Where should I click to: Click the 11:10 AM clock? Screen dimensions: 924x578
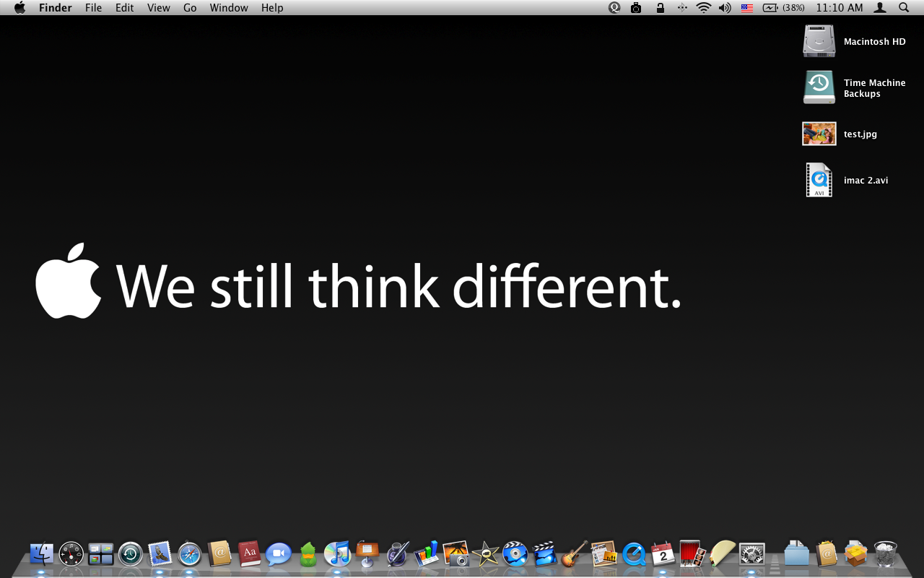click(x=840, y=8)
